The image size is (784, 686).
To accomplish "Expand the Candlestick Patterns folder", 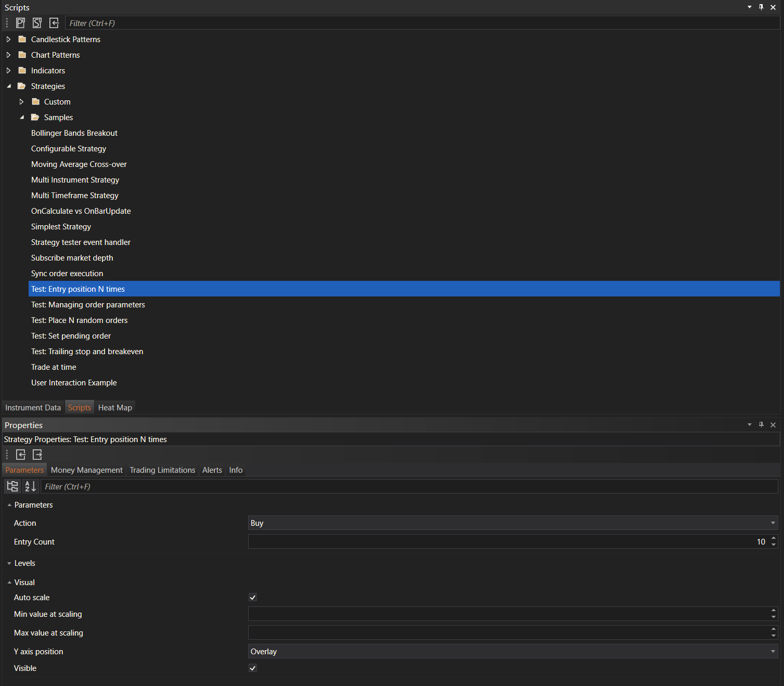I will pyautogui.click(x=8, y=40).
